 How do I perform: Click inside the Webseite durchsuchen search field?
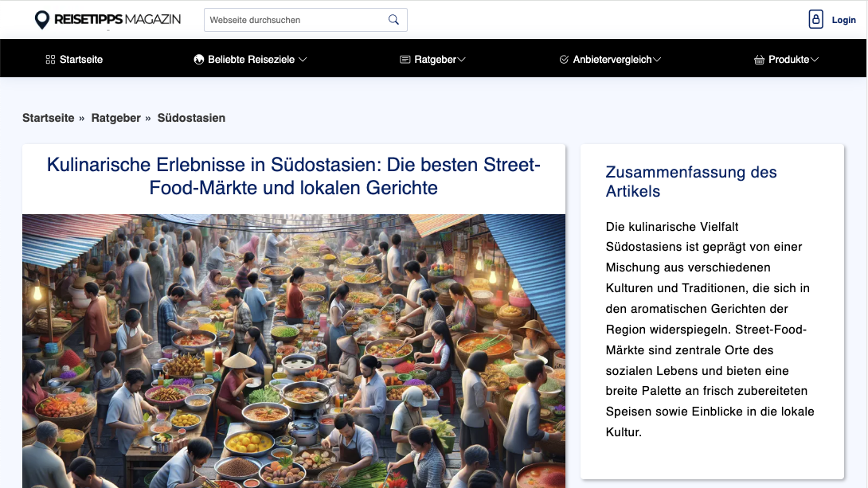click(x=295, y=19)
